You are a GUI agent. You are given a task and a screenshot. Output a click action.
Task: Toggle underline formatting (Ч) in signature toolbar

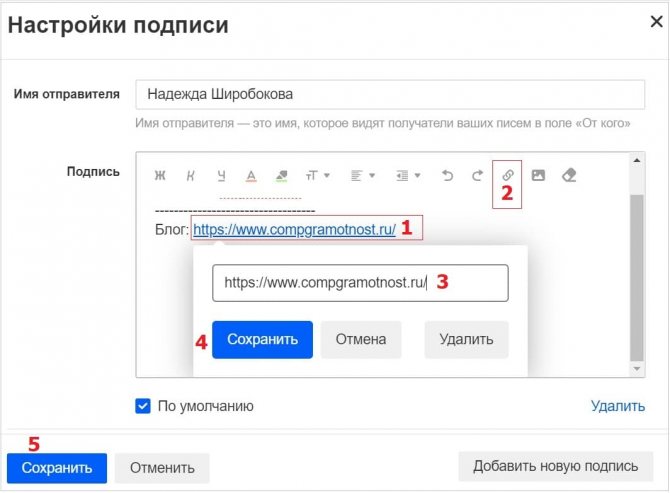pyautogui.click(x=221, y=176)
